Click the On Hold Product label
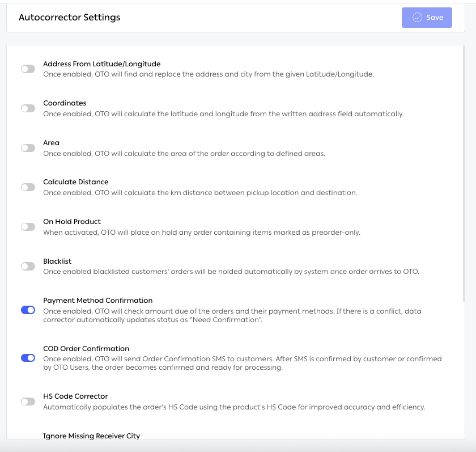This screenshot has width=476, height=452. [x=72, y=221]
